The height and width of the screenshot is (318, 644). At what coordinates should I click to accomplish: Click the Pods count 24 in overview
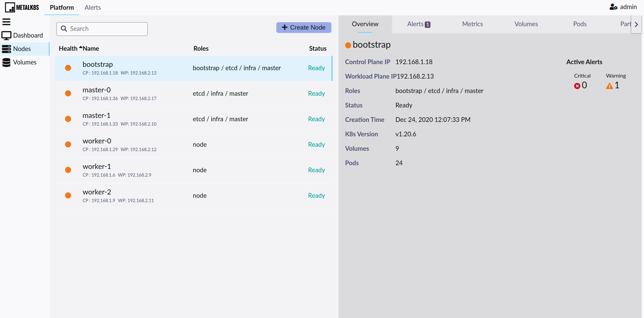click(399, 163)
